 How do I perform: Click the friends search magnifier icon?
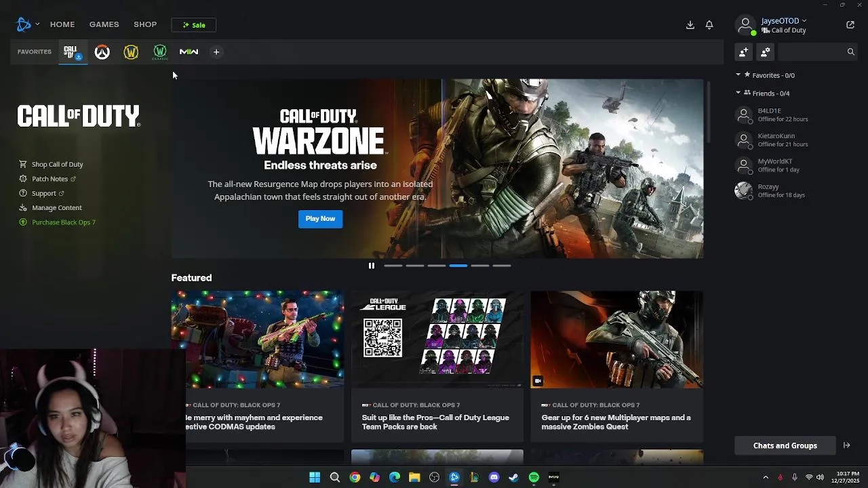pyautogui.click(x=850, y=52)
